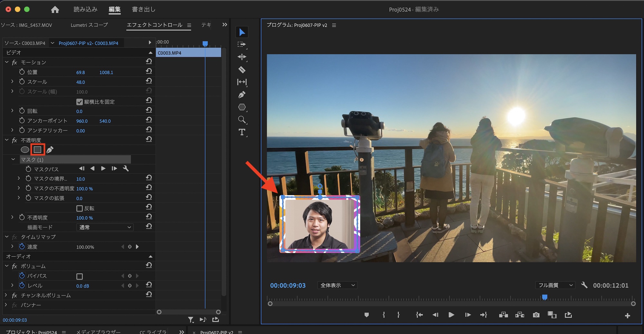
Task: Click the rectangle mask creation icon
Action: (x=38, y=150)
